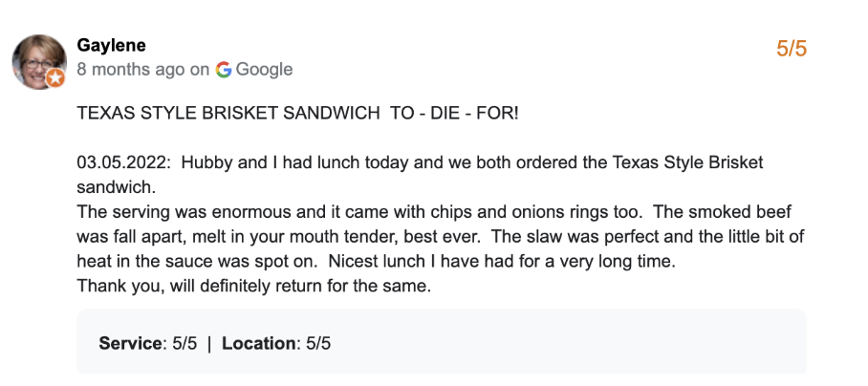This screenshot has width=868, height=386.
Task: Click the "8 months ago" timestamp
Action: (x=131, y=69)
